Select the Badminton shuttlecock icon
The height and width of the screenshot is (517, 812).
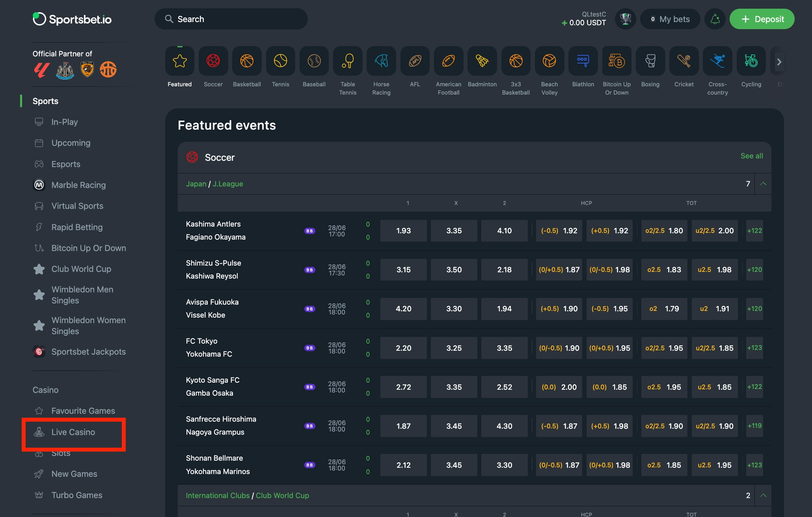pyautogui.click(x=482, y=61)
